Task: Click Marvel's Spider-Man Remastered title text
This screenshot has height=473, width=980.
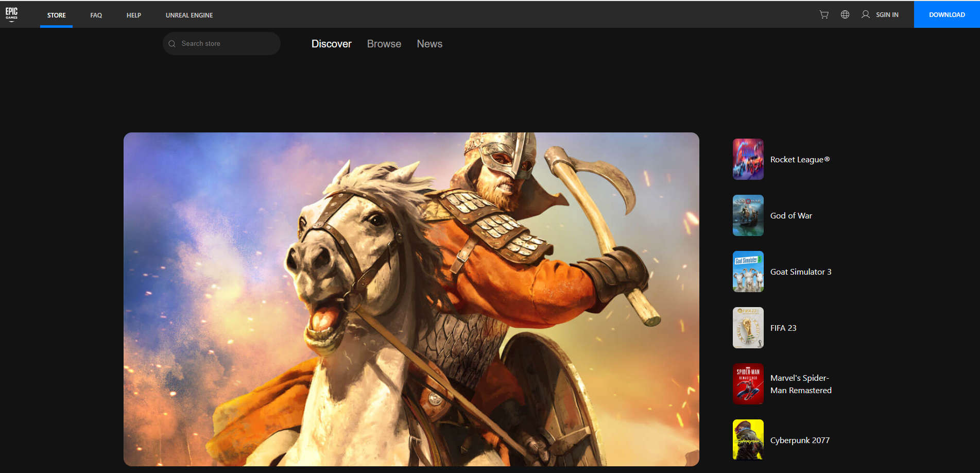Action: [801, 384]
